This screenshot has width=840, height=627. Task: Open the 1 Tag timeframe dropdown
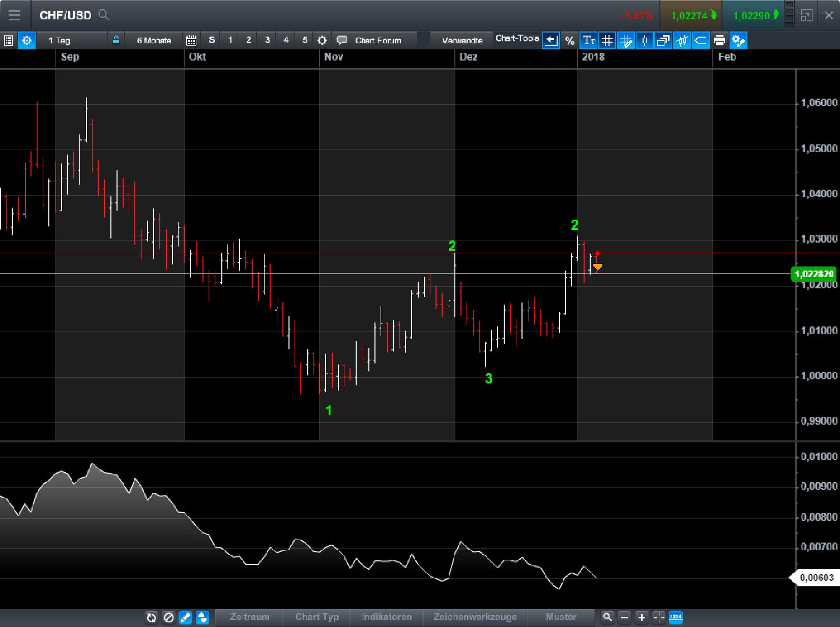(x=60, y=40)
